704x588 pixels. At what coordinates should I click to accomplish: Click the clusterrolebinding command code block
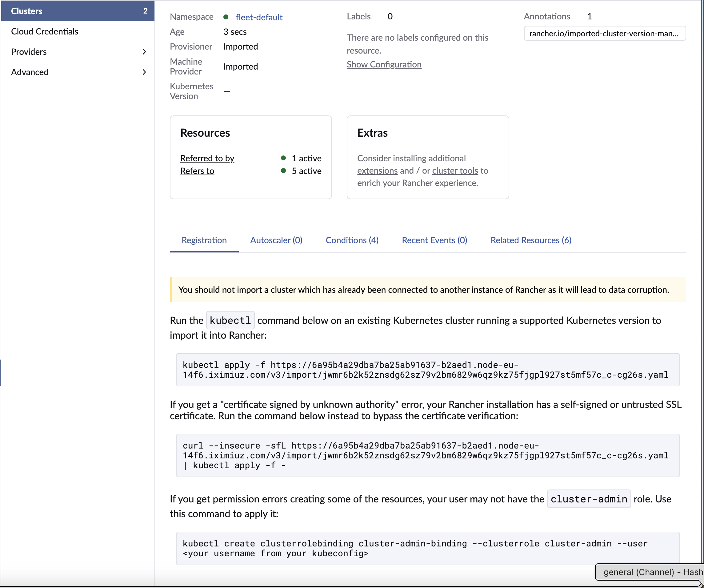tap(428, 548)
